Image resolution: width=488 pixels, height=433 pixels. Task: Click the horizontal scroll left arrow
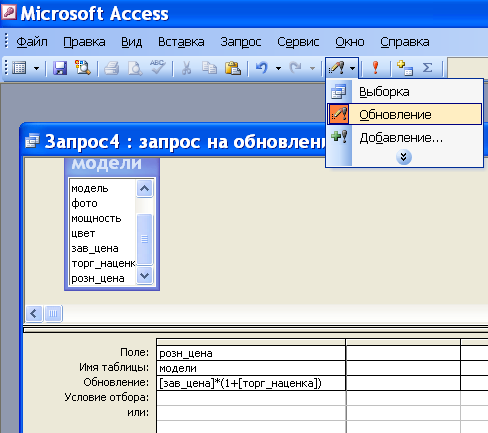tap(34, 313)
